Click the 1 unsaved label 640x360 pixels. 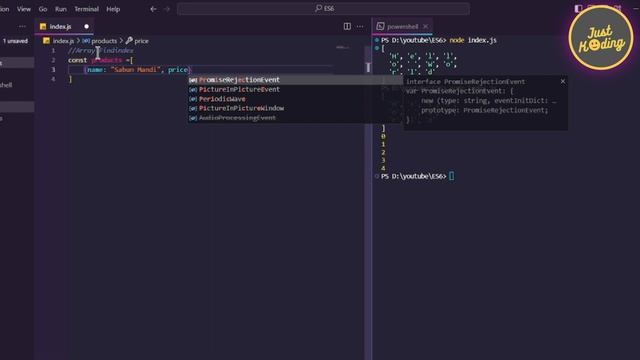pos(16,41)
